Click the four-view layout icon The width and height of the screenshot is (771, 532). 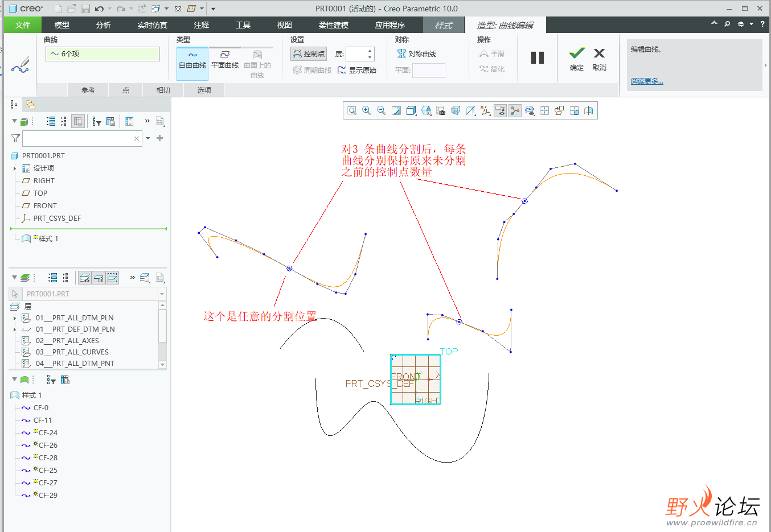[x=544, y=111]
